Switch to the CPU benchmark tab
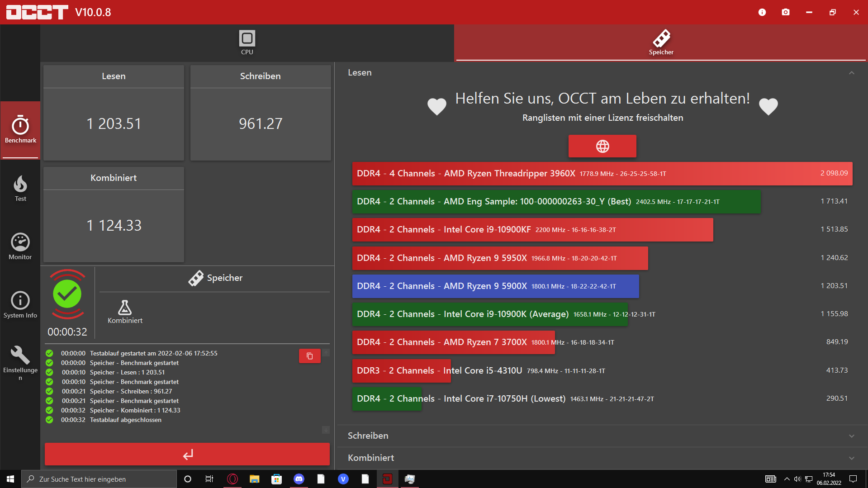Image resolution: width=868 pixels, height=488 pixels. pyautogui.click(x=247, y=43)
